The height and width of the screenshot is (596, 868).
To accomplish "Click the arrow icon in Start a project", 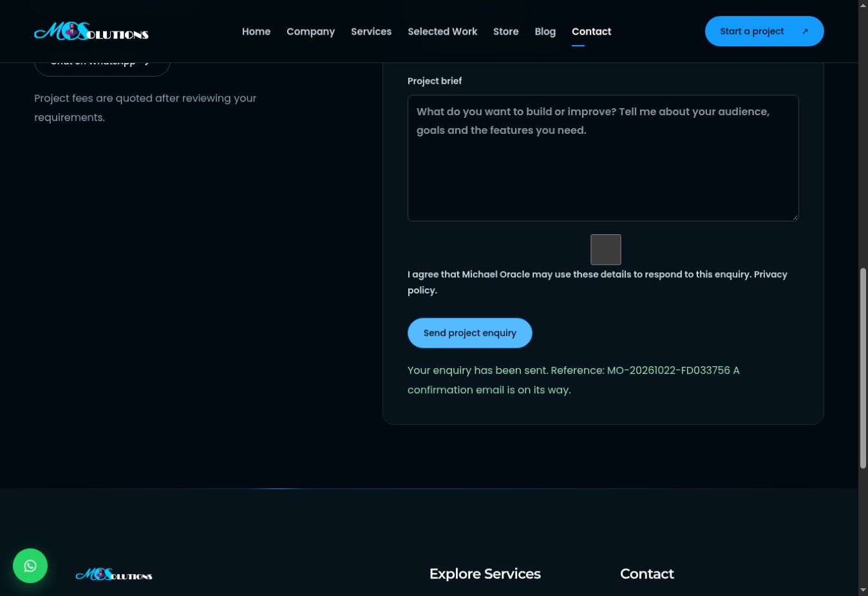I will point(805,32).
